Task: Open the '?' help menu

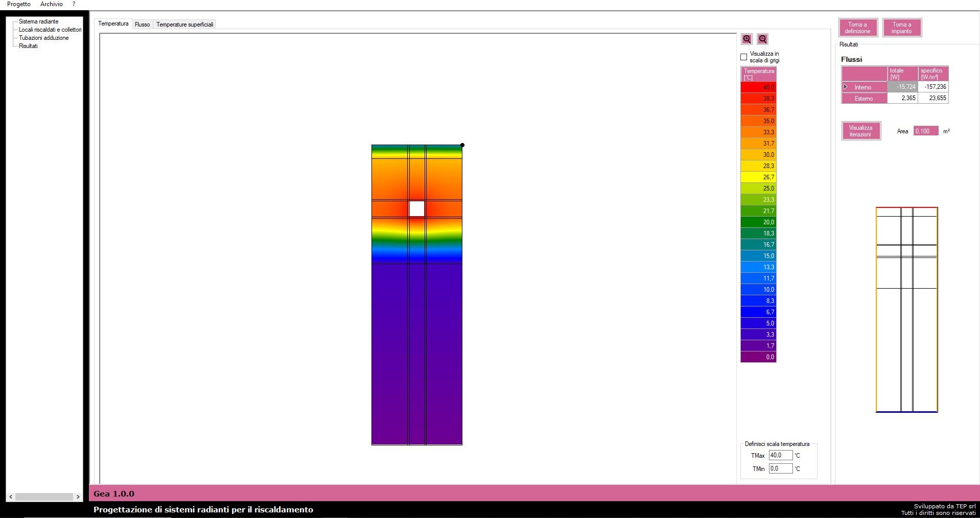Action: click(74, 4)
